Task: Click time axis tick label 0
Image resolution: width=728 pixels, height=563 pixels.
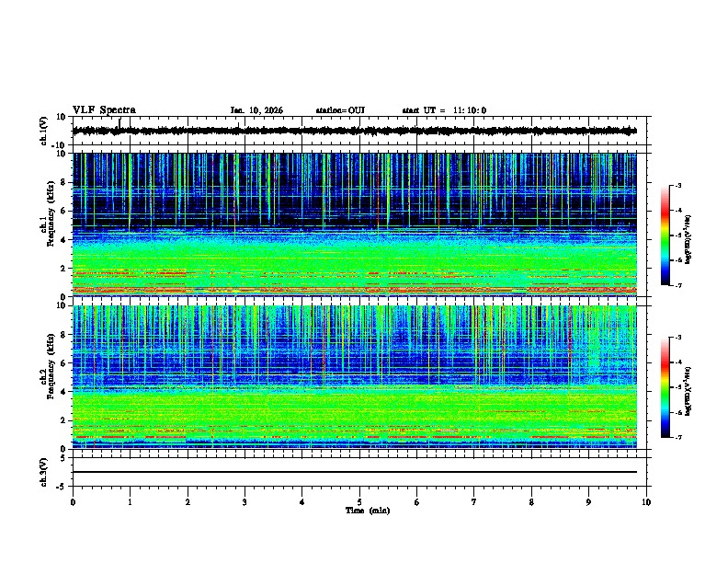Action: pos(73,502)
